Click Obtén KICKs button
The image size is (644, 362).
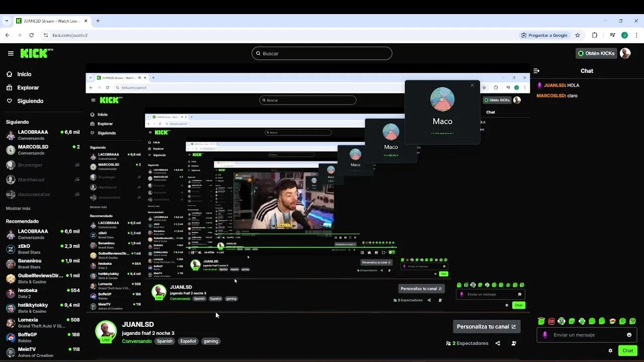click(x=596, y=53)
